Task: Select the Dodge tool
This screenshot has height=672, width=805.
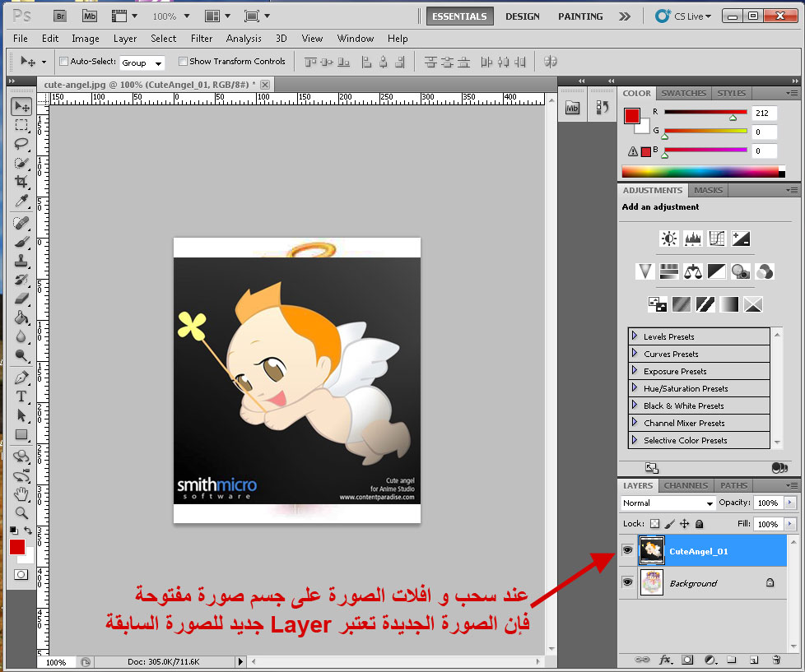Action: coord(21,355)
